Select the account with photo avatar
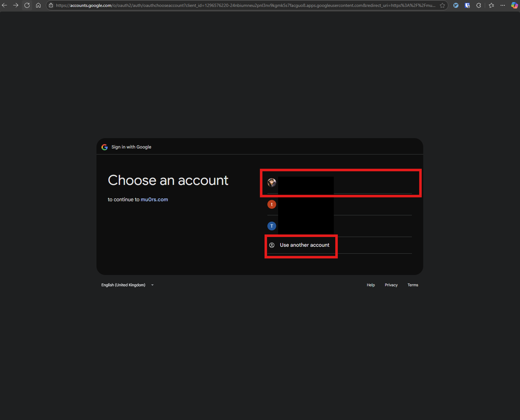Image resolution: width=520 pixels, height=420 pixels. (339, 183)
